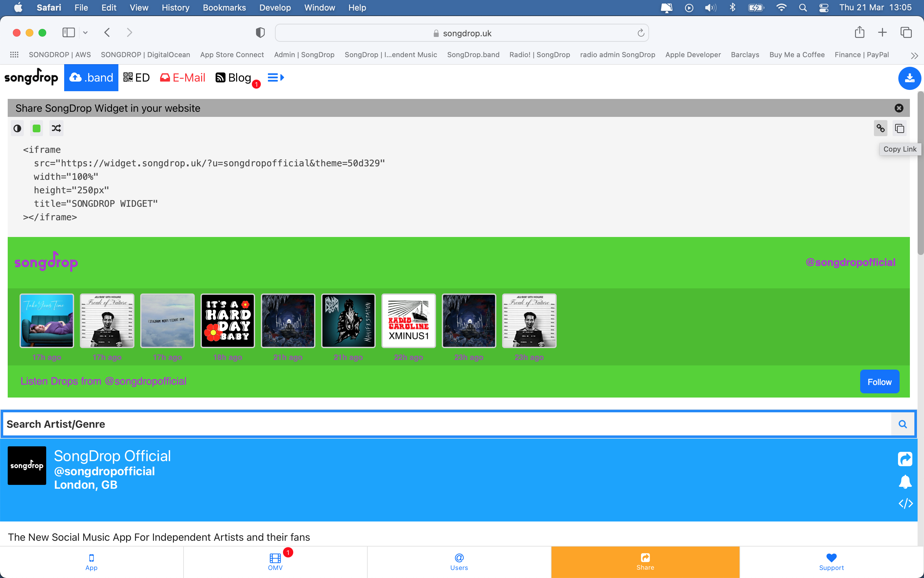The width and height of the screenshot is (924, 578).
Task: Pick the green theme color swatch
Action: tap(37, 128)
